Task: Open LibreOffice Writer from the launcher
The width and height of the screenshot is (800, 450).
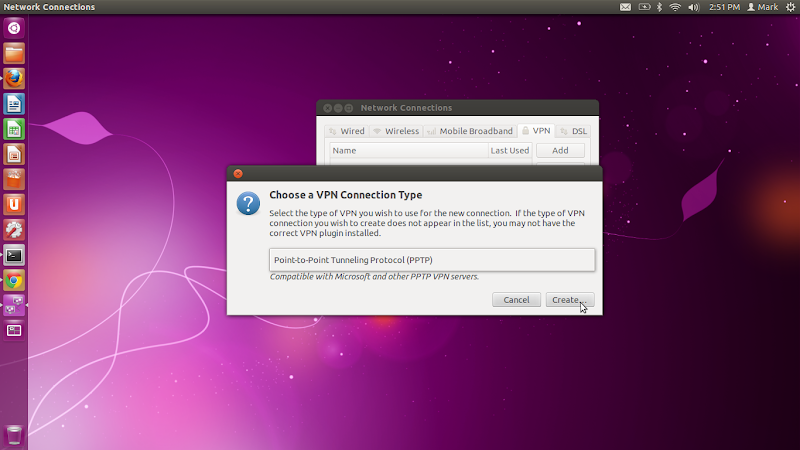Action: 14,104
